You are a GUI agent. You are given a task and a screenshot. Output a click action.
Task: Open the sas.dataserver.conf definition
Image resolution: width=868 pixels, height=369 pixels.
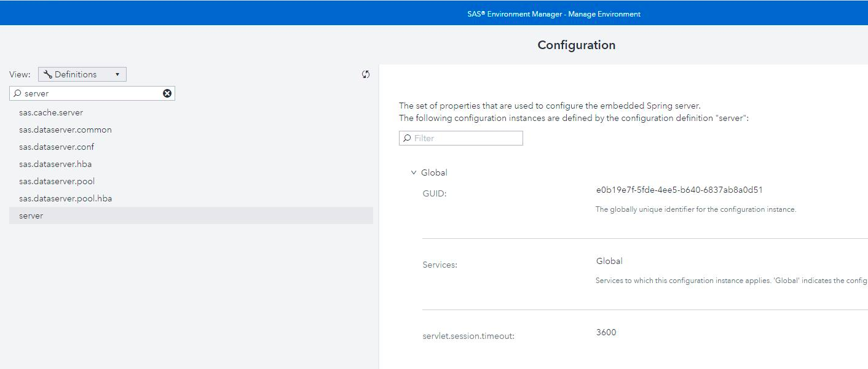[57, 147]
